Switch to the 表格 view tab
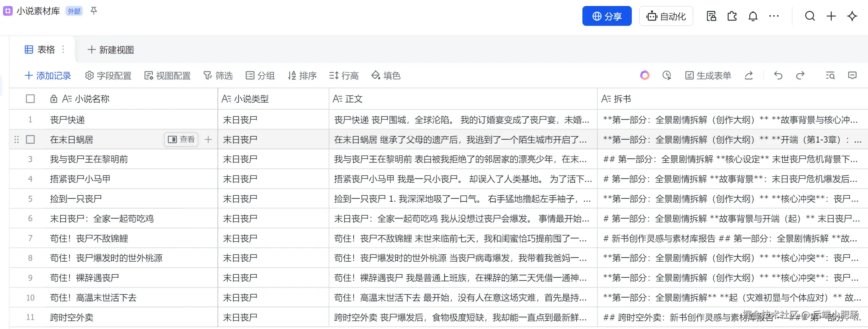 point(40,49)
